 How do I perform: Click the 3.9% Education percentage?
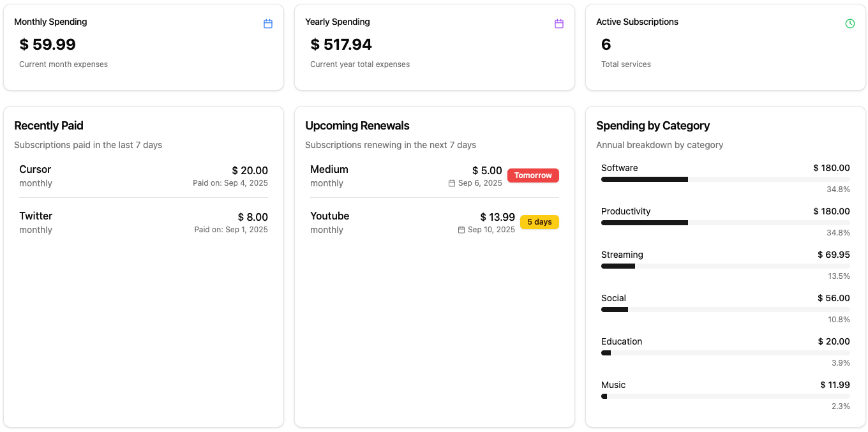(x=841, y=363)
